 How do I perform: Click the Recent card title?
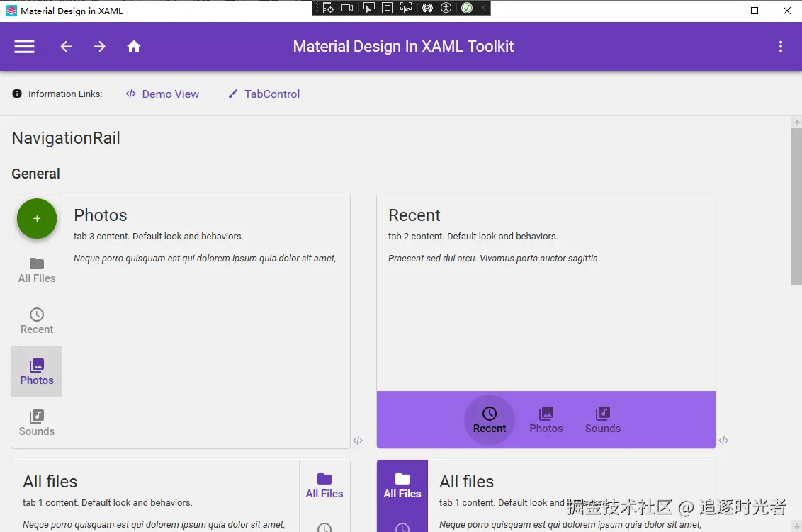414,215
